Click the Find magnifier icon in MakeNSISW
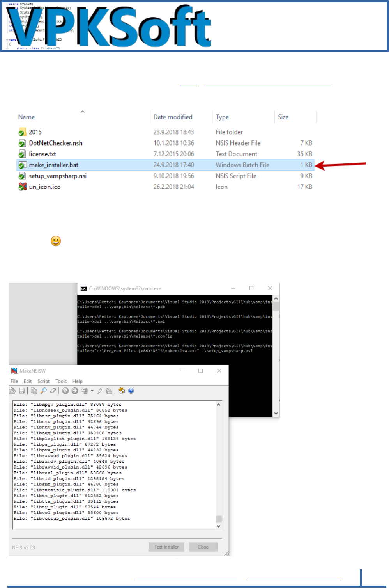 [x=43, y=391]
